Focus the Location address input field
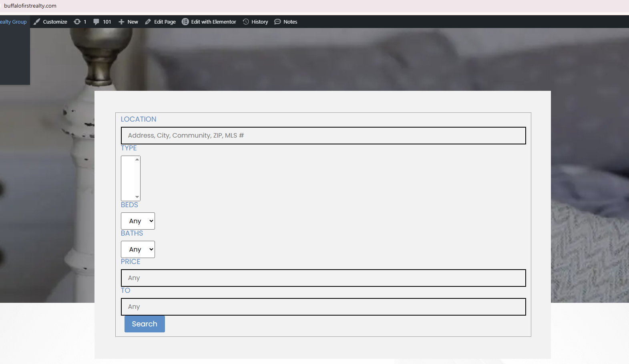Viewport: 629px width, 364px height. 323,136
